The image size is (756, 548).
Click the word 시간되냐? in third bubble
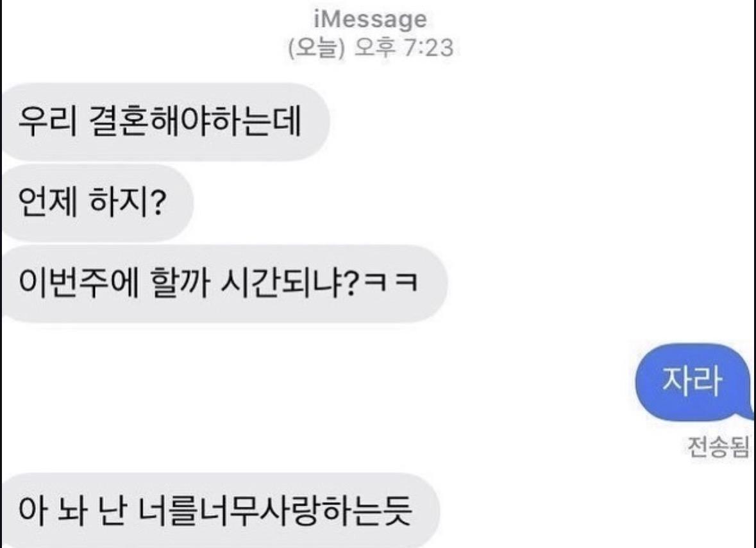[x=290, y=282]
